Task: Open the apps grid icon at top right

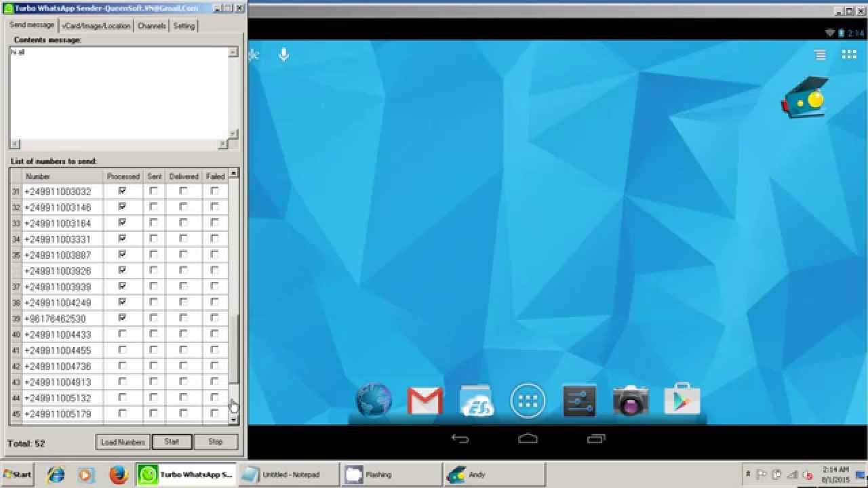Action: (x=849, y=55)
